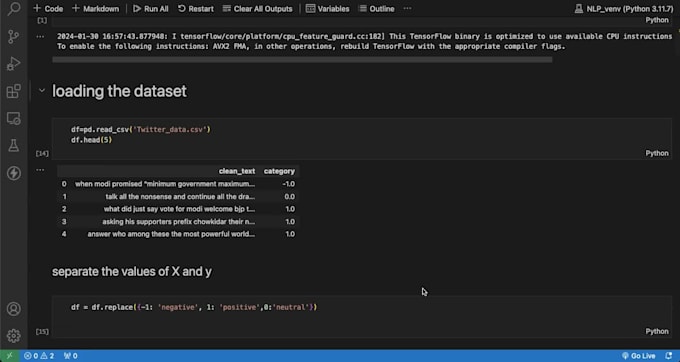Image resolution: width=680 pixels, height=362 pixels.
Task: Open the Manage gear menu
Action: (14, 336)
